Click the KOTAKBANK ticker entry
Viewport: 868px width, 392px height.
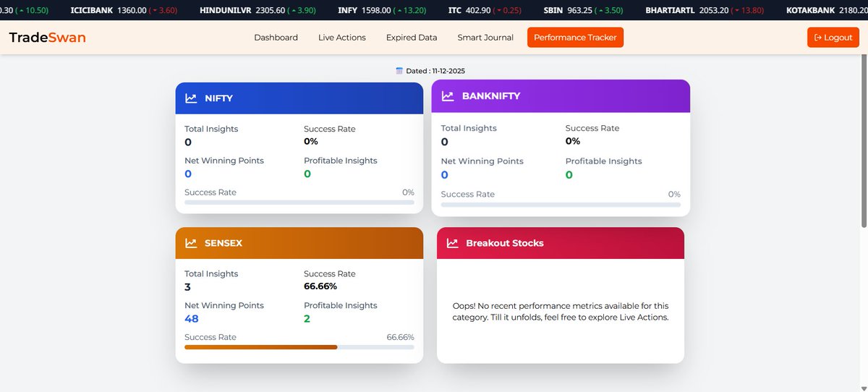click(x=827, y=11)
